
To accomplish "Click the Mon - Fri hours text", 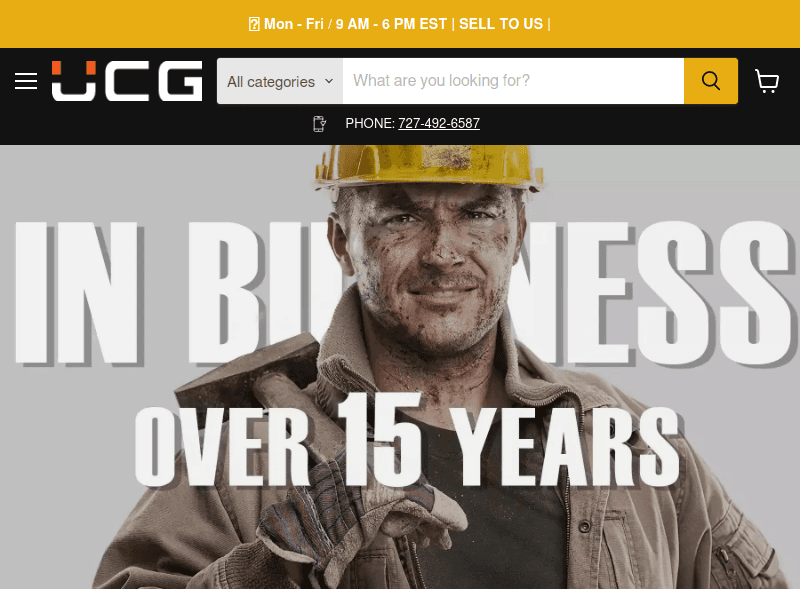I will pyautogui.click(x=356, y=24).
